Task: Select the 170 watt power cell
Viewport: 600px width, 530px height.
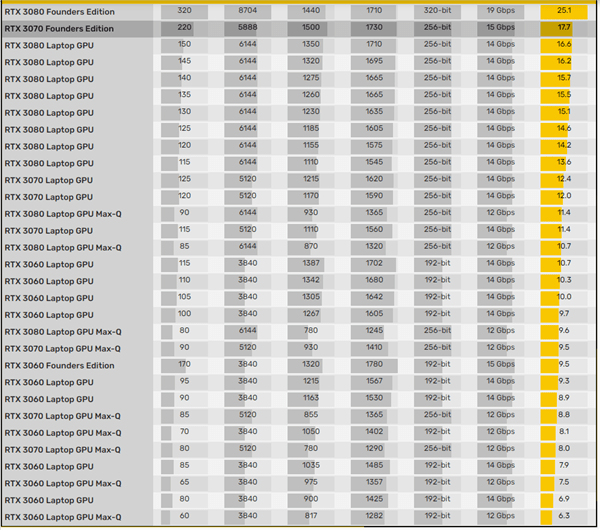Action: 184,365
